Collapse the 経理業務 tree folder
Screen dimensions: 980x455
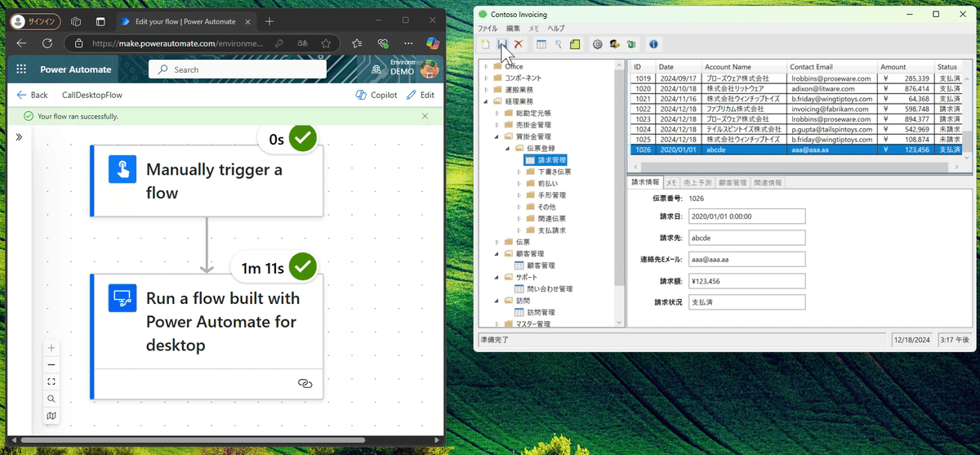486,101
